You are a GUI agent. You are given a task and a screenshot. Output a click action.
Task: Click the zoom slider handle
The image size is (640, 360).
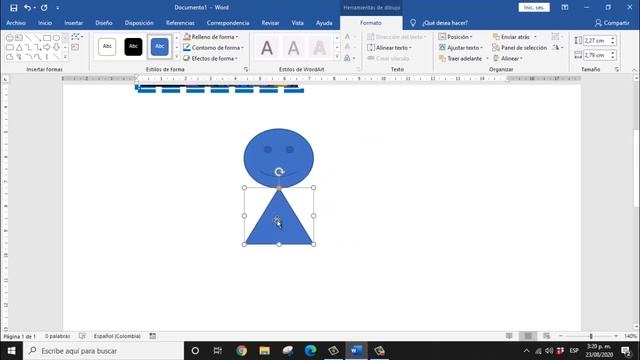click(x=591, y=336)
